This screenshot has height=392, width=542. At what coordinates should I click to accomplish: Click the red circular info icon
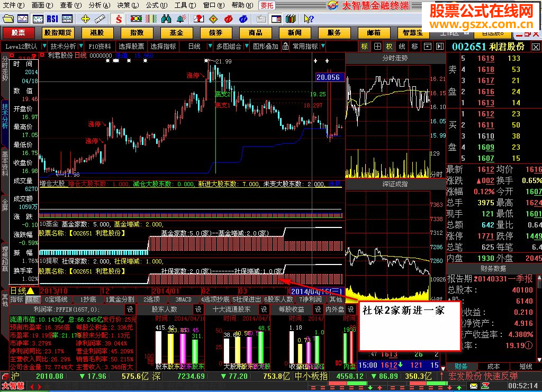point(229,19)
